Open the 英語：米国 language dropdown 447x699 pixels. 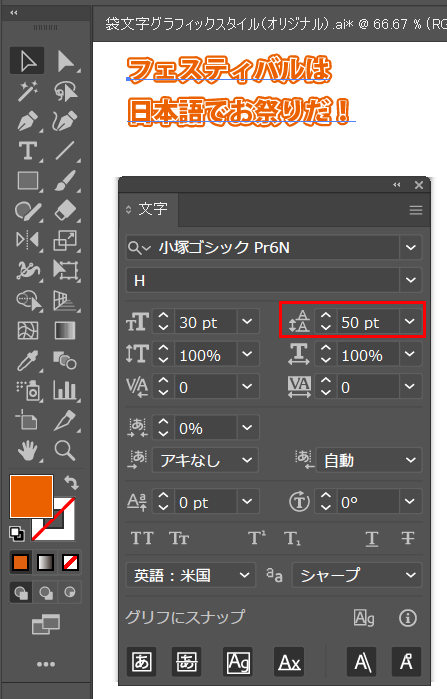(190, 575)
